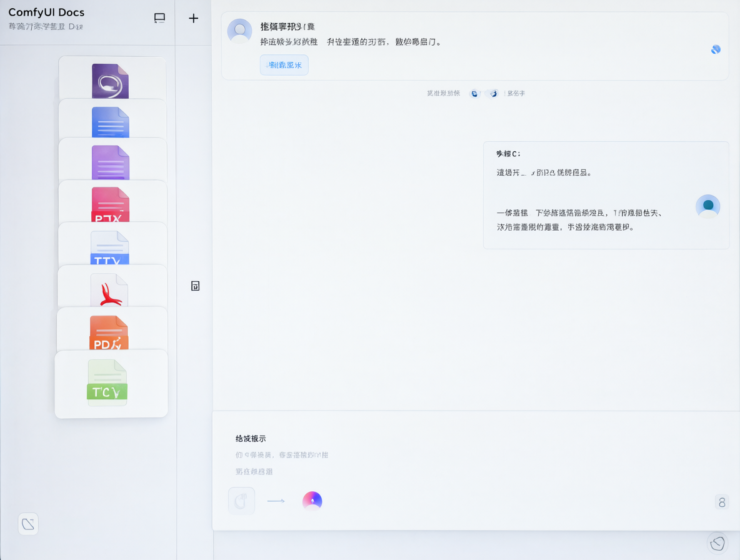740x560 pixels.
Task: Open the light purple document file icon
Action: tap(111, 162)
